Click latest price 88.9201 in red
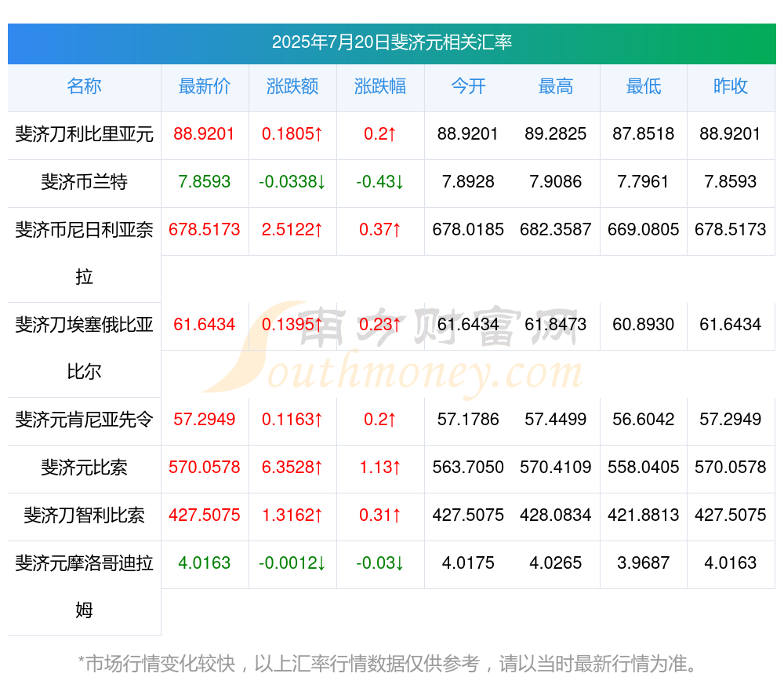 click(204, 133)
